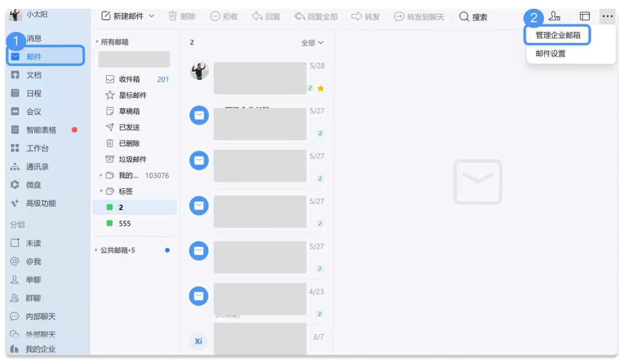Go to the 日程 calendar section
Image resolution: width=620 pixels, height=364 pixels.
pos(34,93)
